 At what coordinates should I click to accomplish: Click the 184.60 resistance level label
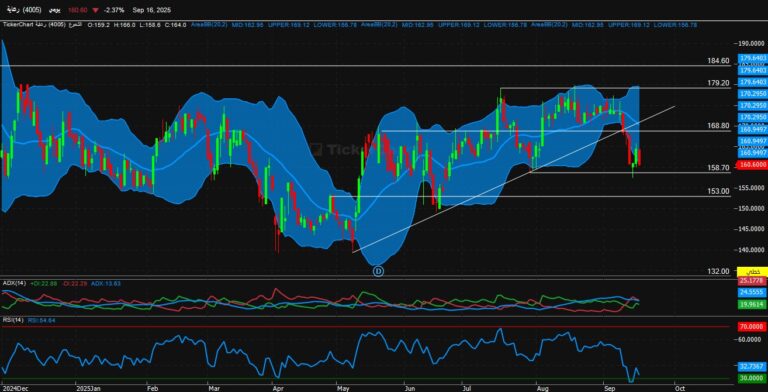(x=719, y=61)
